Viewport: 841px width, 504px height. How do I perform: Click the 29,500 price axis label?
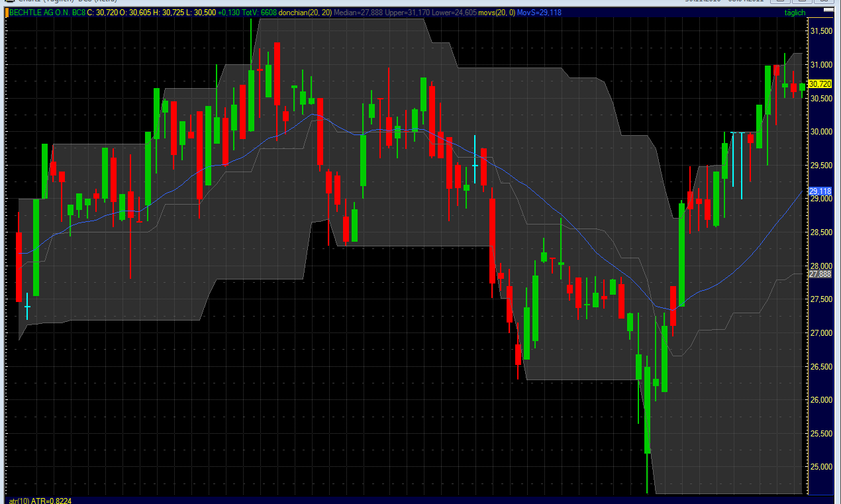click(820, 166)
